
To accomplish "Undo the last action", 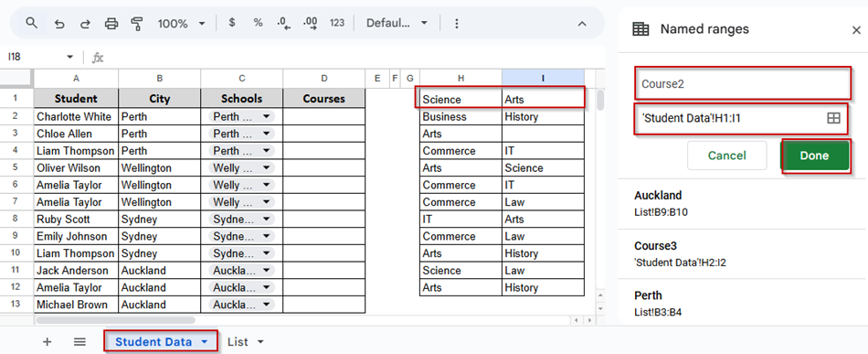I will (x=59, y=23).
